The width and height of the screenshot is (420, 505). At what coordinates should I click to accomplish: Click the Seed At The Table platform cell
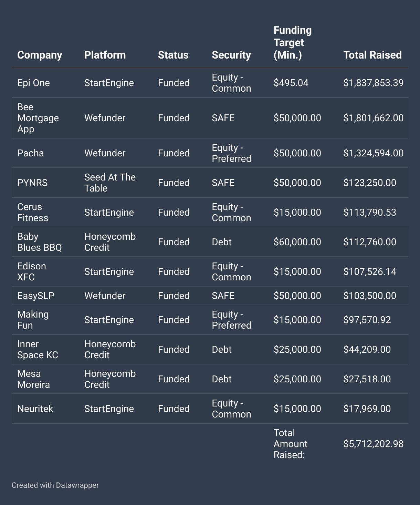tap(110, 183)
